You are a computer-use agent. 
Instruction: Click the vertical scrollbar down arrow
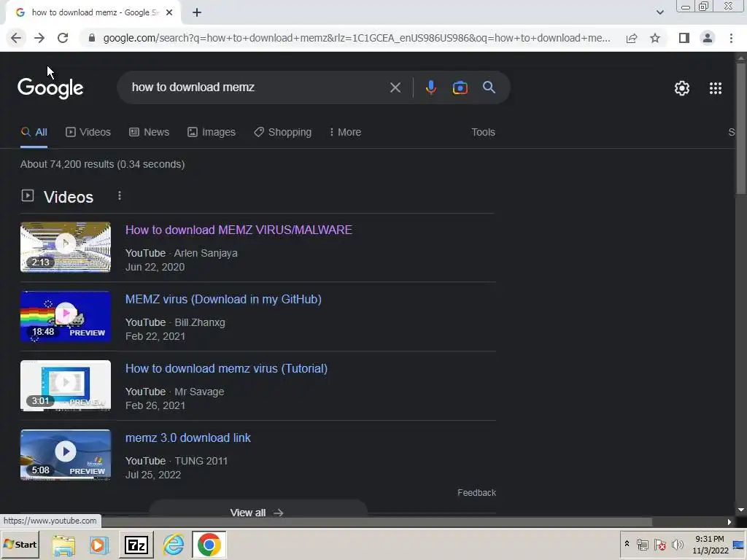tap(741, 510)
